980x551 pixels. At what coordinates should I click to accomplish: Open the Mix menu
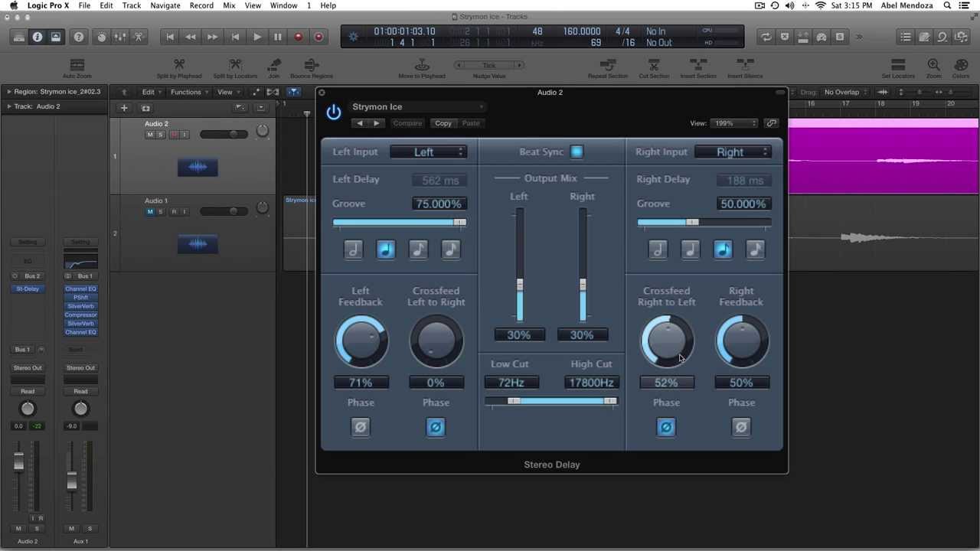(229, 5)
